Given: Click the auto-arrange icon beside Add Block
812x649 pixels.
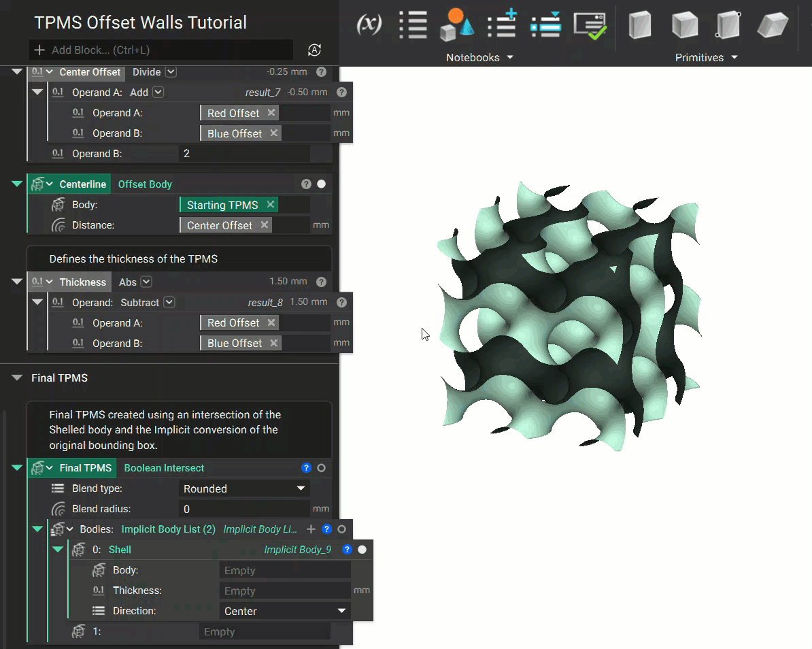Looking at the screenshot, I should (314, 50).
